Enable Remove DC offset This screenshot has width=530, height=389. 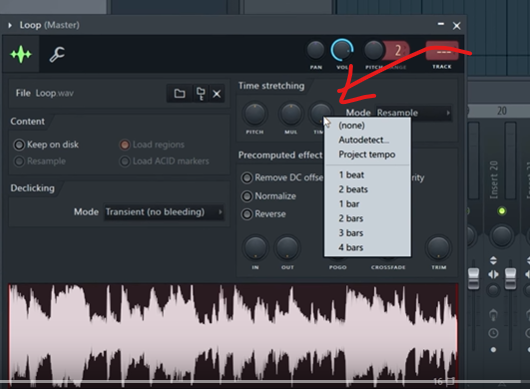click(x=247, y=178)
